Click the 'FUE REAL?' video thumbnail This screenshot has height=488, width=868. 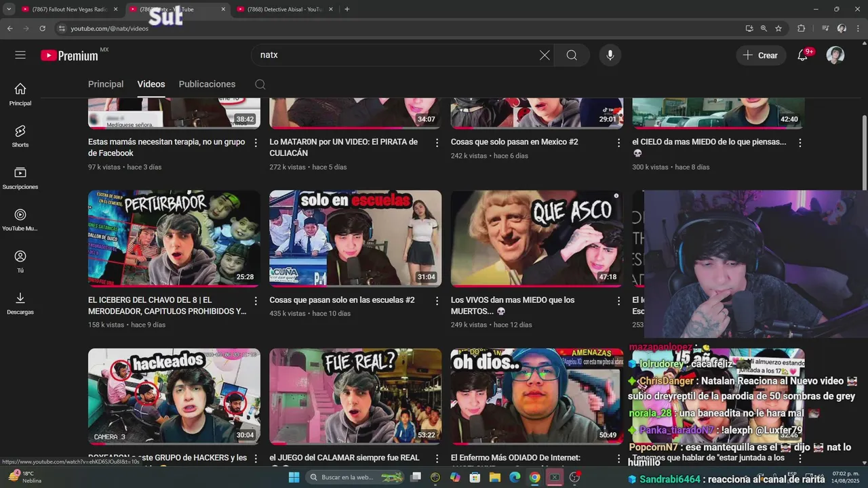(x=355, y=396)
